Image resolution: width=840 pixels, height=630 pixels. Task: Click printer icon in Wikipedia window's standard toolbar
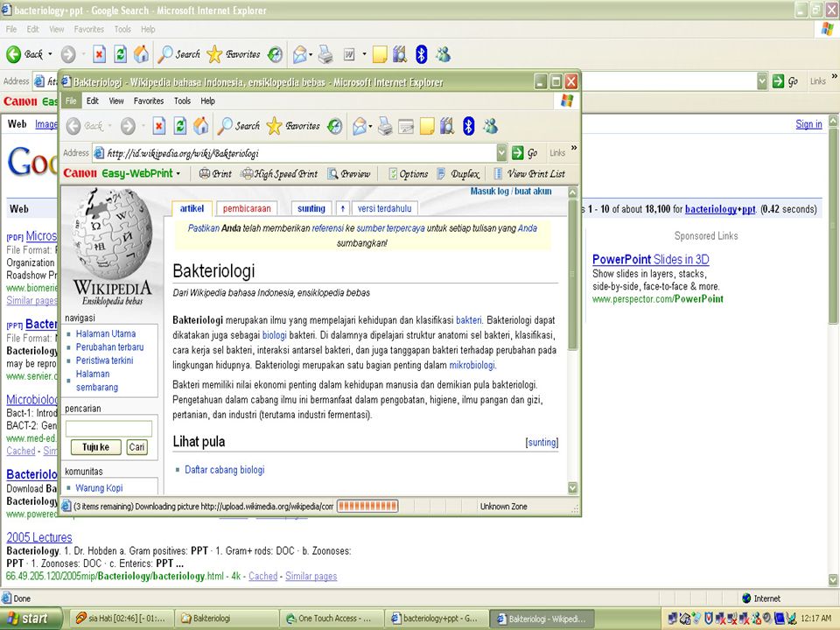click(x=385, y=126)
